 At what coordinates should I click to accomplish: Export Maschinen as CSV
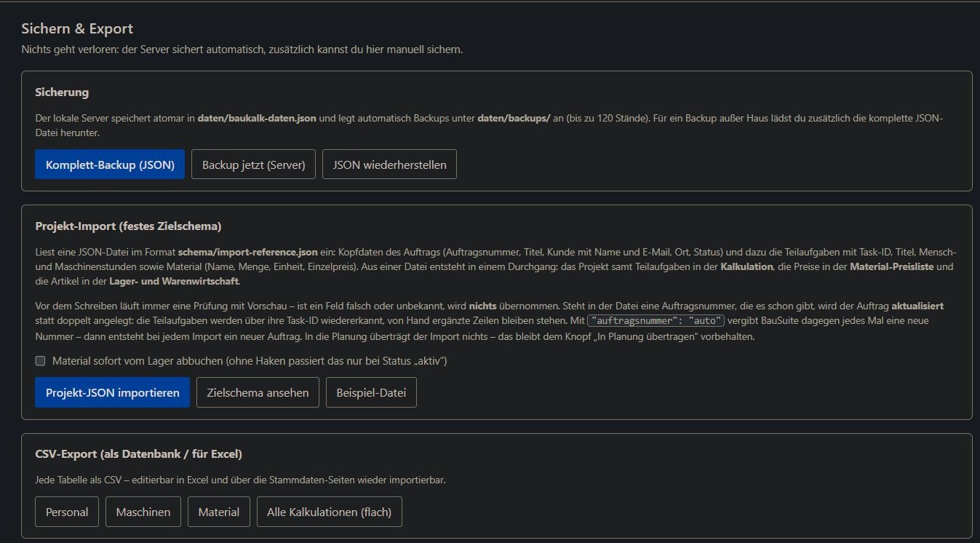coord(143,512)
